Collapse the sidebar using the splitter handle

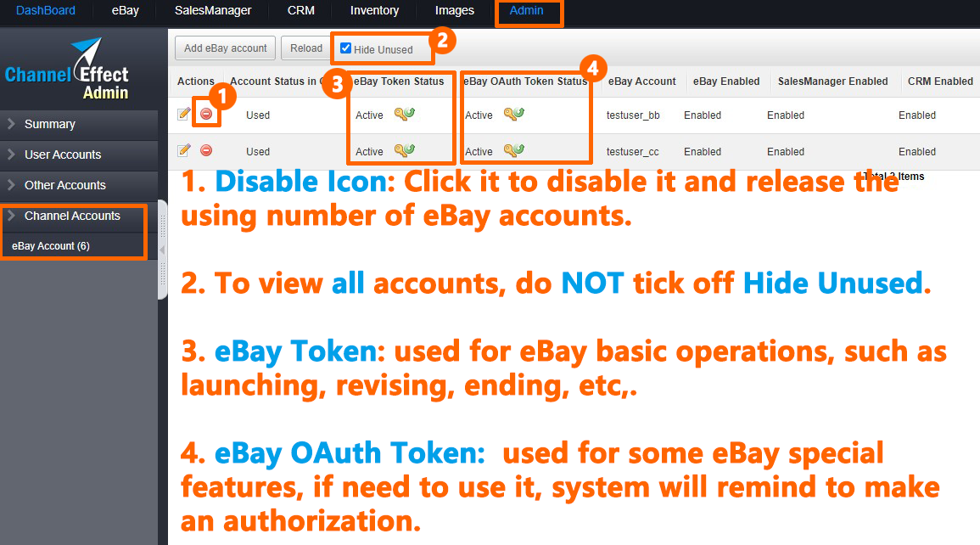163,250
